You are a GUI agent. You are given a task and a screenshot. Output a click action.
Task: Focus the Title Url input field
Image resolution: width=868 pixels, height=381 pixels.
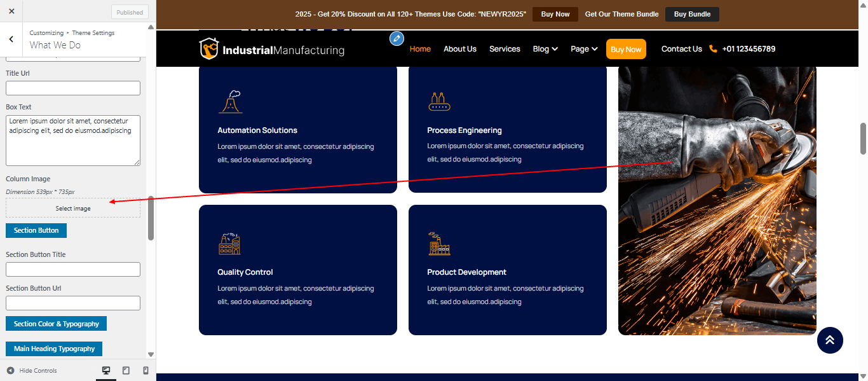73,88
